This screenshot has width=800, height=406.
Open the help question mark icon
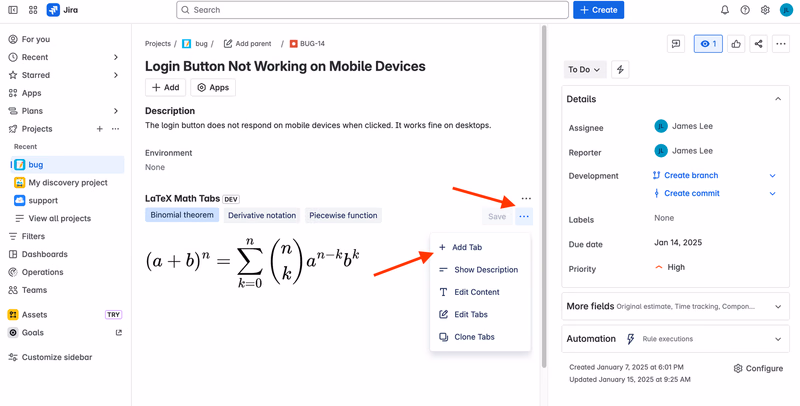point(745,10)
